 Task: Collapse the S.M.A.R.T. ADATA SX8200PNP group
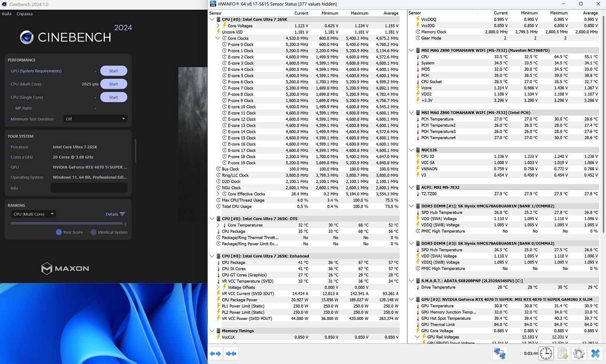[411, 281]
